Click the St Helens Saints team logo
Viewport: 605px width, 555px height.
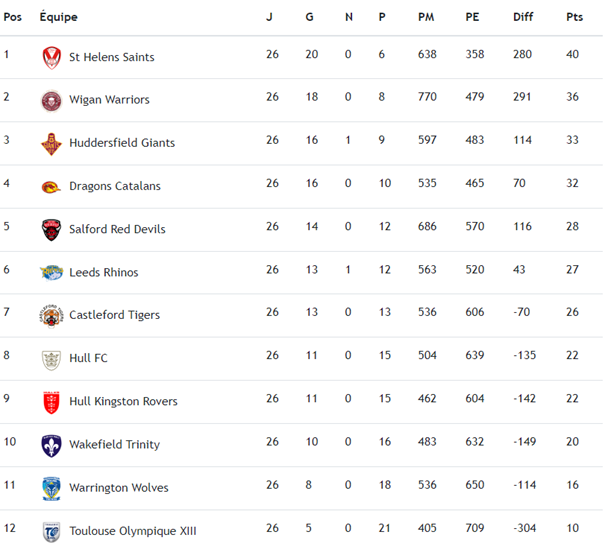pos(51,58)
